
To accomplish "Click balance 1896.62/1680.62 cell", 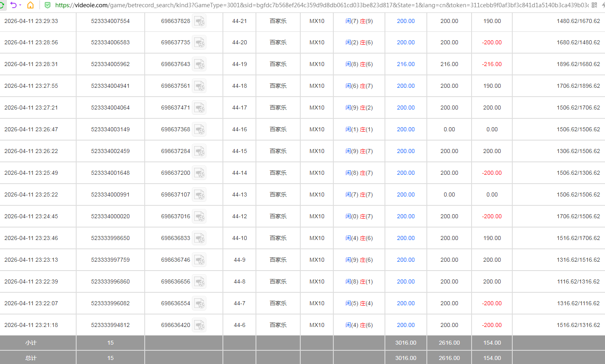I will pyautogui.click(x=578, y=64).
